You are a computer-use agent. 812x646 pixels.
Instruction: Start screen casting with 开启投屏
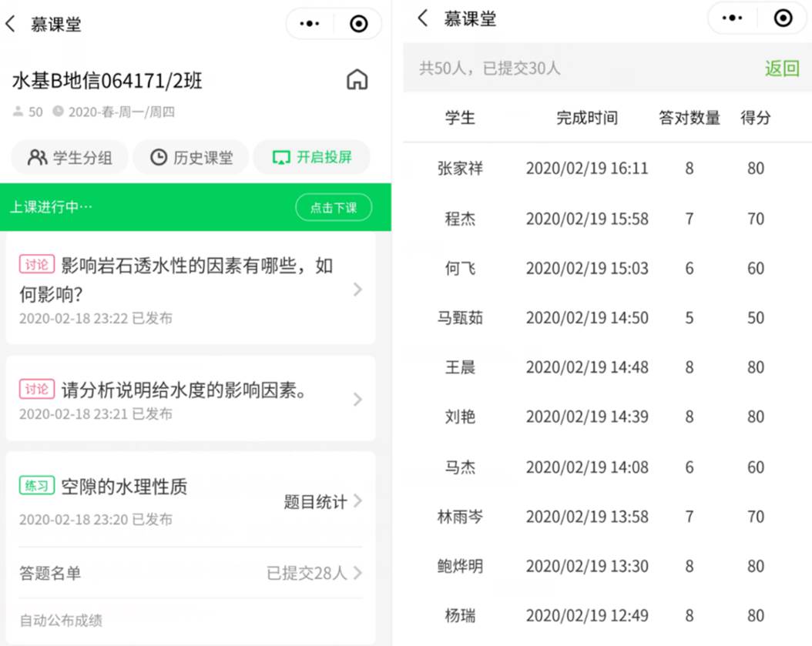coord(312,158)
